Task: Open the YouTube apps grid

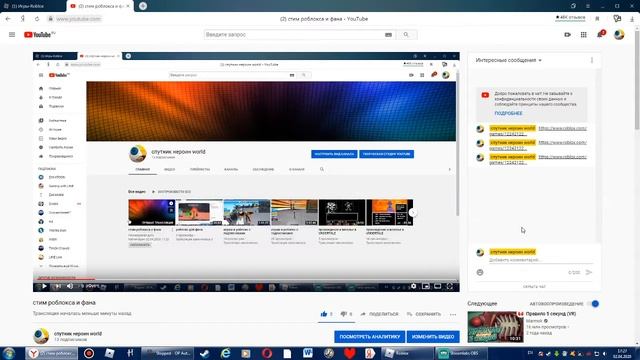Action: [584, 35]
